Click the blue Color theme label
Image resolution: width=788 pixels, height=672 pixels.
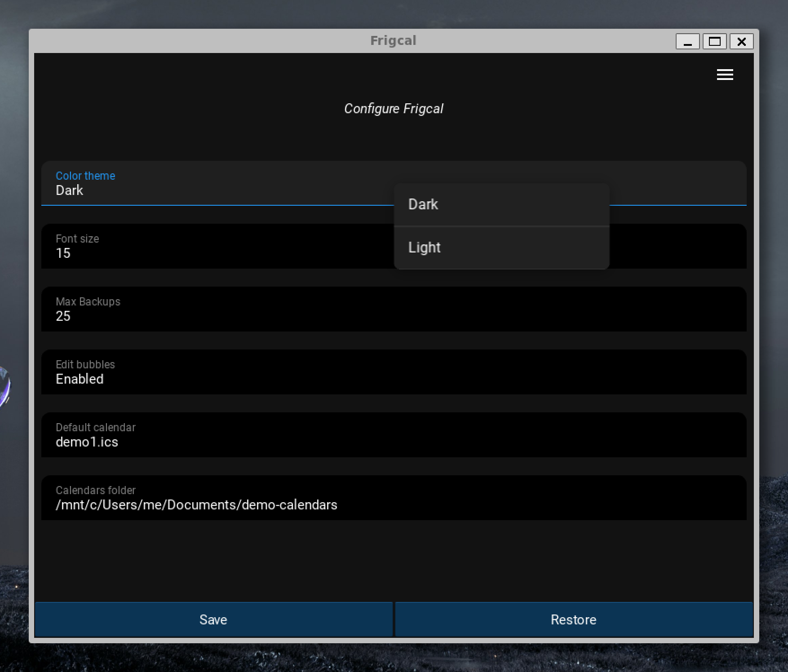85,176
